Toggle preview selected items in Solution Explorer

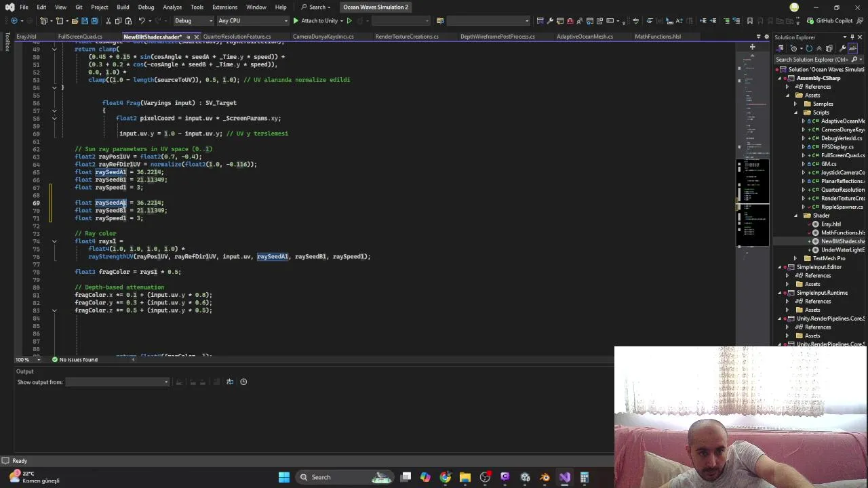pyautogui.click(x=852, y=48)
